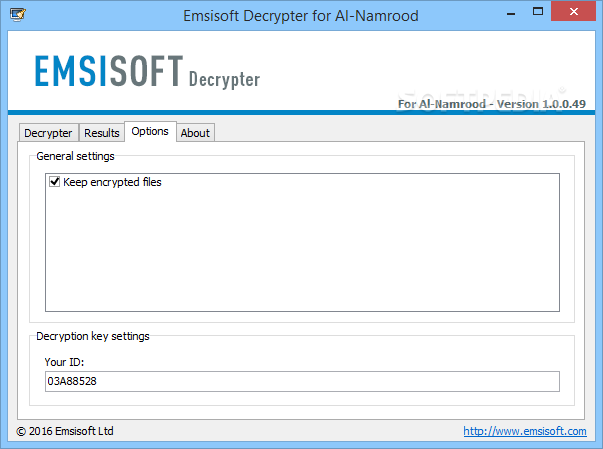
Task: Click the 'General settings' group label
Action: pyautogui.click(x=75, y=156)
